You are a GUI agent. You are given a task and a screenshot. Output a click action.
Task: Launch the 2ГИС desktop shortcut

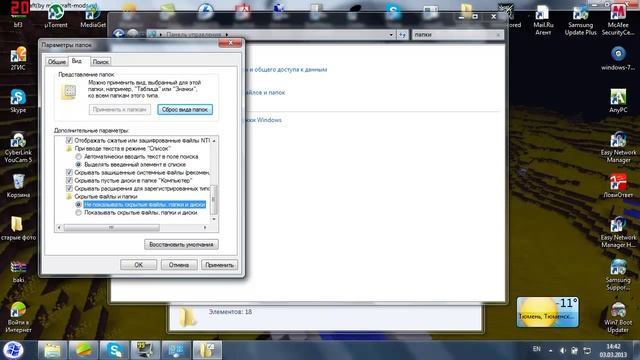click(x=18, y=58)
